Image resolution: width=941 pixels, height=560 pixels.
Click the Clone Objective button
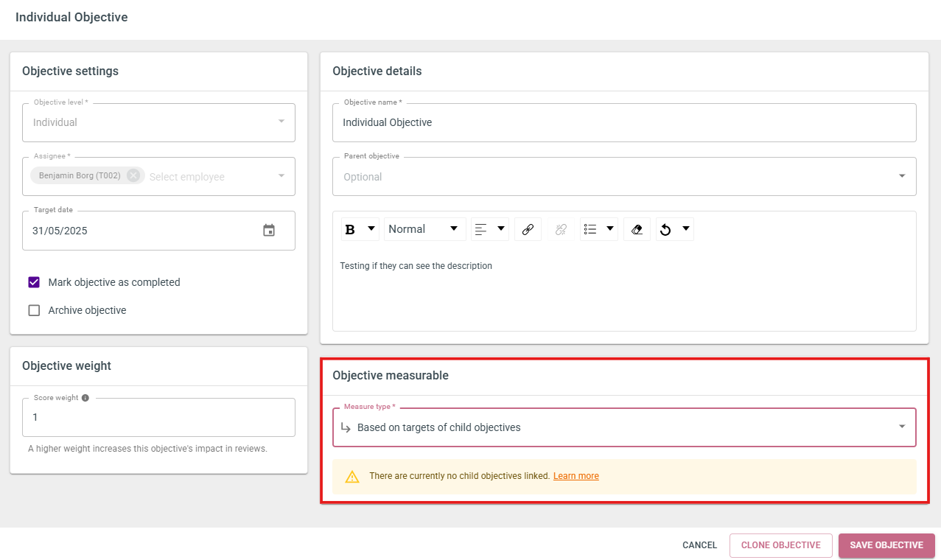[x=781, y=545]
